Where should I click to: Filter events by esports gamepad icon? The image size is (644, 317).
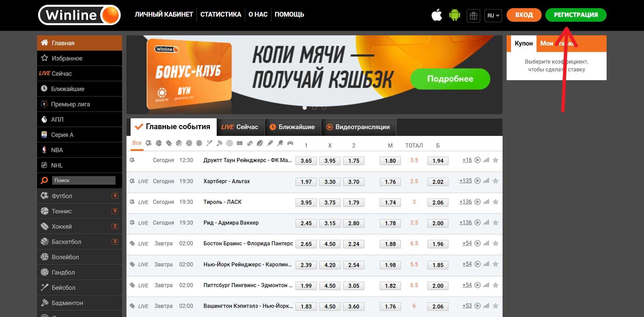290,143
